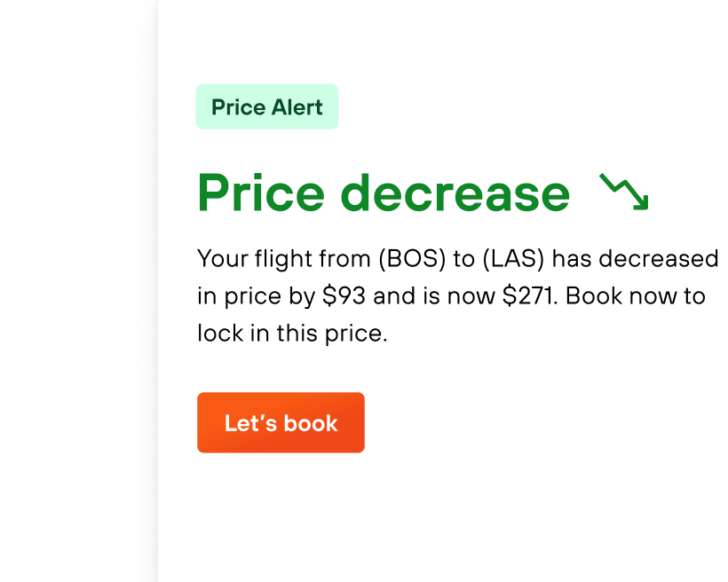The width and height of the screenshot is (728, 582).
Task: Select the "Price Alert" green badge
Action: [266, 107]
